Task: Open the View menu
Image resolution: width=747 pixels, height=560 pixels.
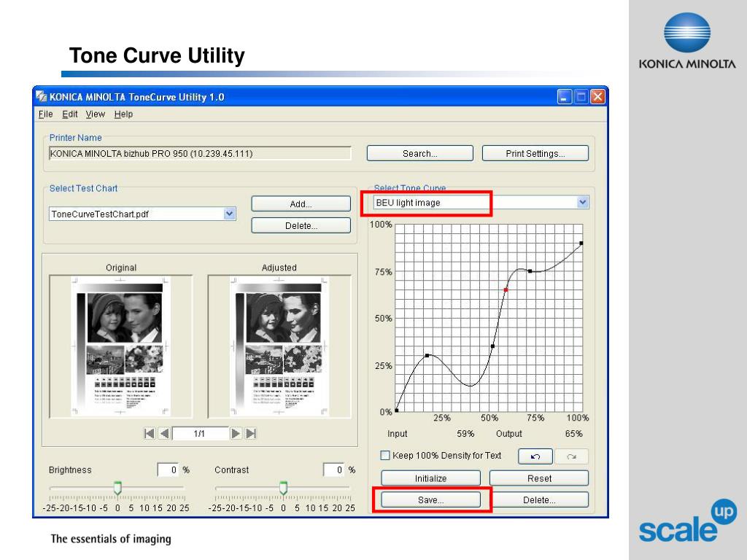Action: [x=96, y=114]
